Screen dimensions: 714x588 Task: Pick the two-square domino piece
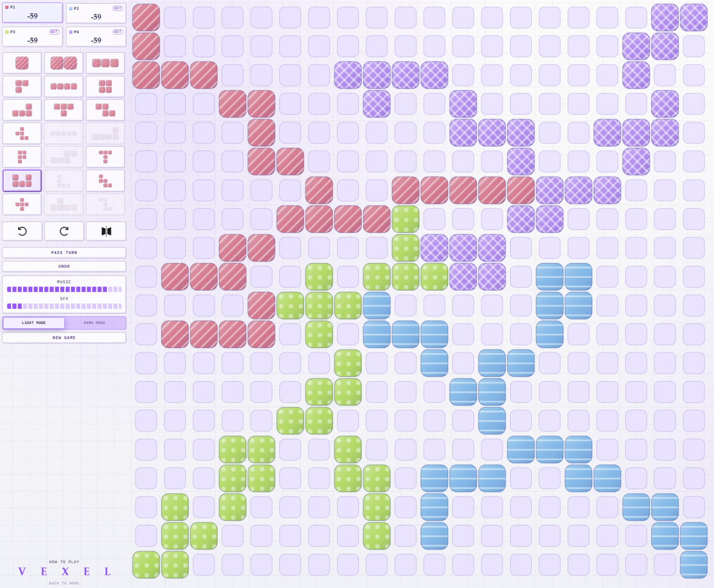(64, 63)
